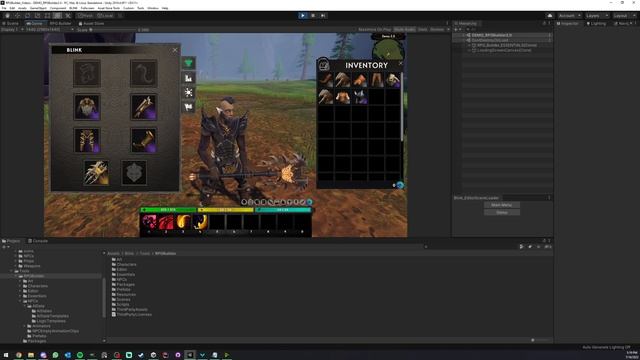Switch to the Inspector tab
The image size is (640, 360).
tap(567, 24)
